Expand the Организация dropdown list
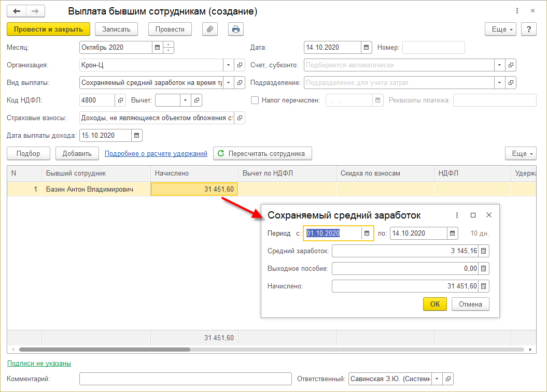The image size is (547, 392). click(x=229, y=65)
